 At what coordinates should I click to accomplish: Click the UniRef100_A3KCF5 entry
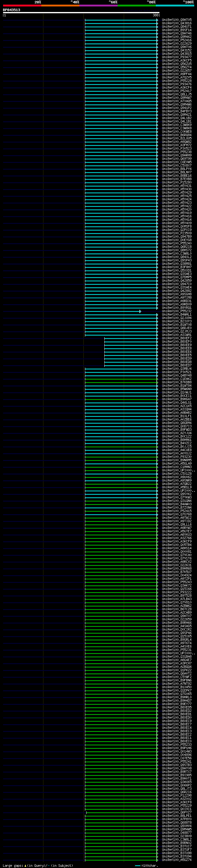(x=176, y=60)
